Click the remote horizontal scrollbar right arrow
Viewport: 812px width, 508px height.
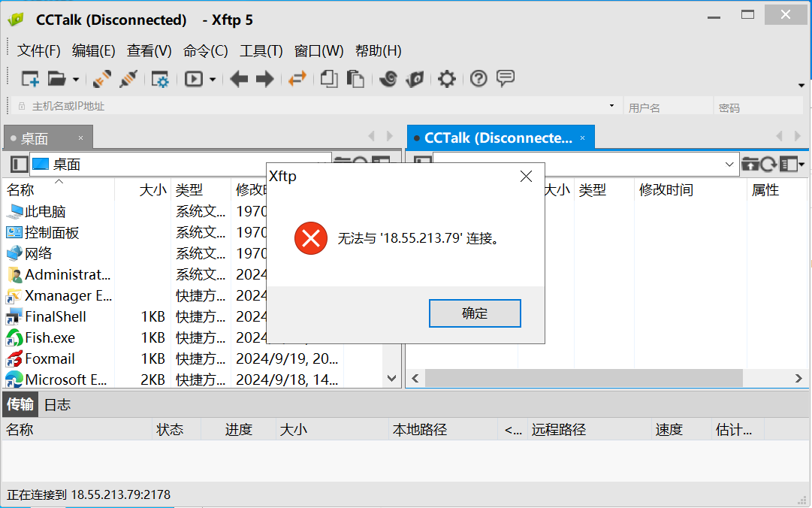coord(798,379)
